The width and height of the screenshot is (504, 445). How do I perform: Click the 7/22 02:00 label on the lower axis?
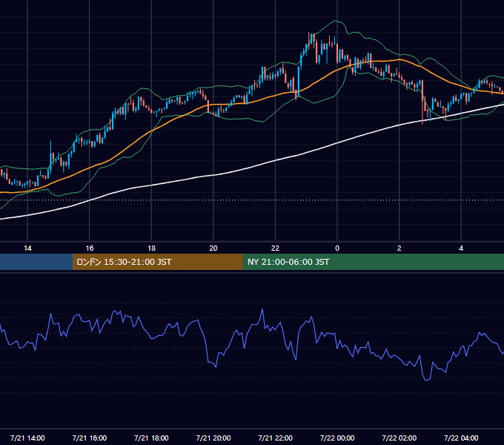click(x=399, y=438)
